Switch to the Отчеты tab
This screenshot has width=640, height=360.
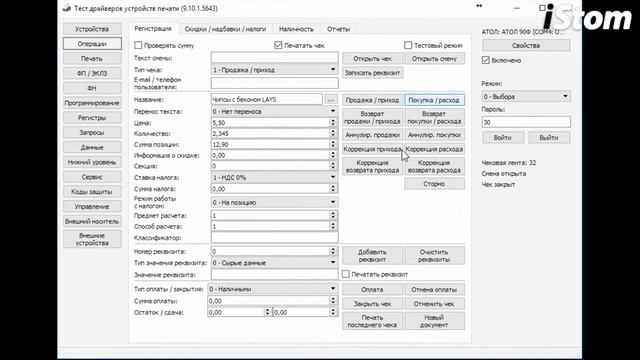click(x=339, y=29)
